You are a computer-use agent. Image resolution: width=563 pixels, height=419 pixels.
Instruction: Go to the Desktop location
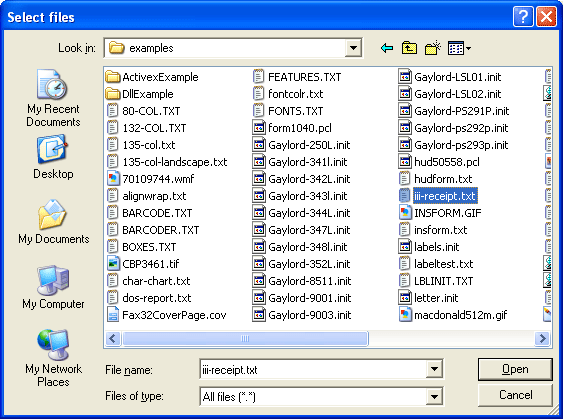pyautogui.click(x=53, y=157)
